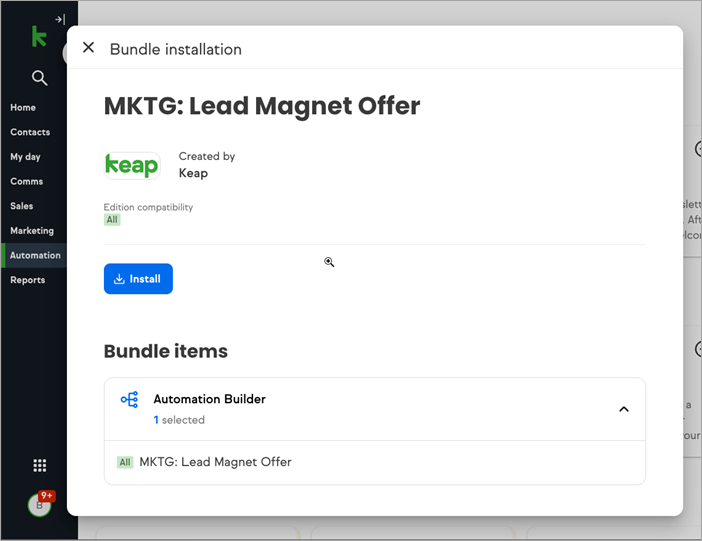Viewport: 702px width, 541px height.
Task: Click the user avatar with notification badge
Action: coord(40,504)
